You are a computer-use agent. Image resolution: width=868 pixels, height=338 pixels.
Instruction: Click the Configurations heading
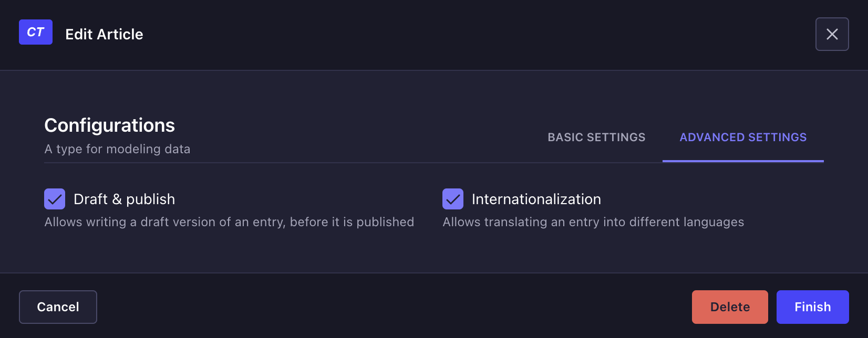click(109, 125)
